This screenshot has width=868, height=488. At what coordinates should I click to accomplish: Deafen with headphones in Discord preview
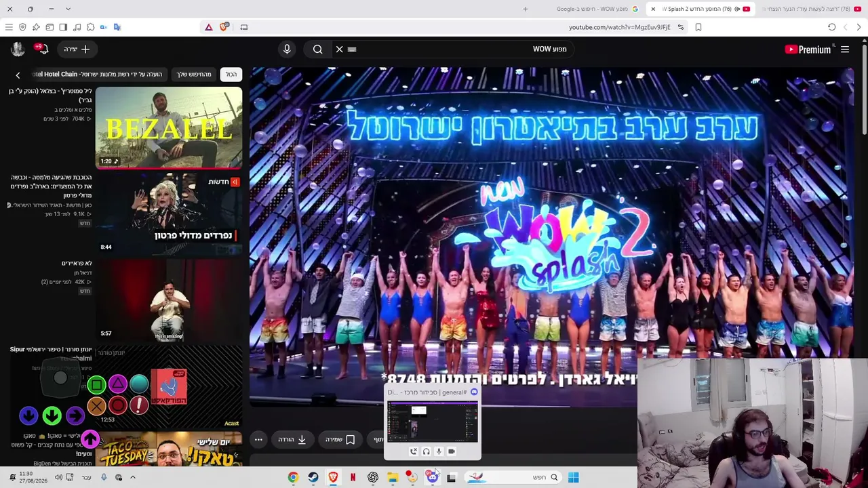(426, 451)
